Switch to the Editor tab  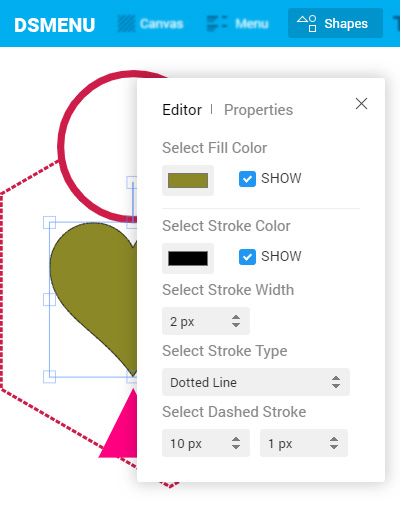(x=182, y=110)
